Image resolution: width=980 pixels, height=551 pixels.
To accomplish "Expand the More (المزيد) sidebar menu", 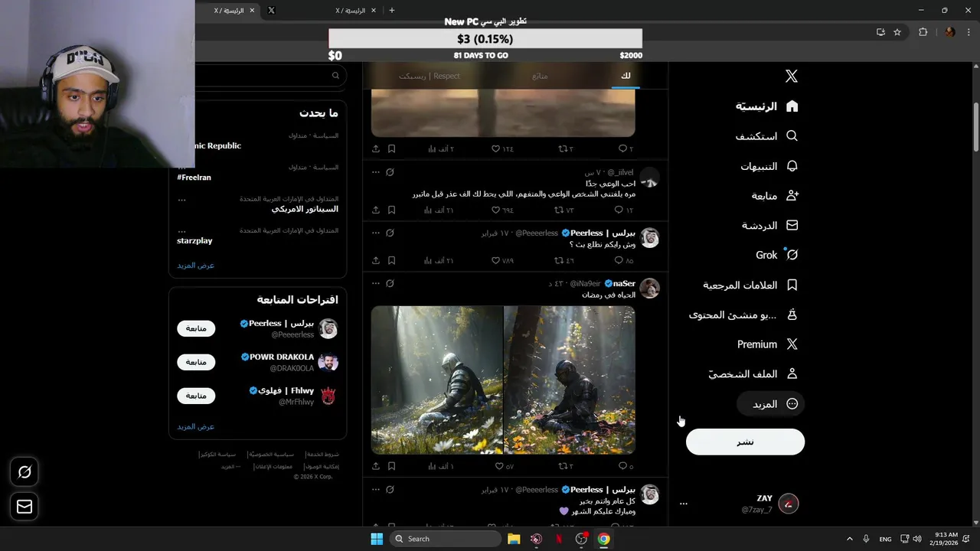I will point(770,404).
